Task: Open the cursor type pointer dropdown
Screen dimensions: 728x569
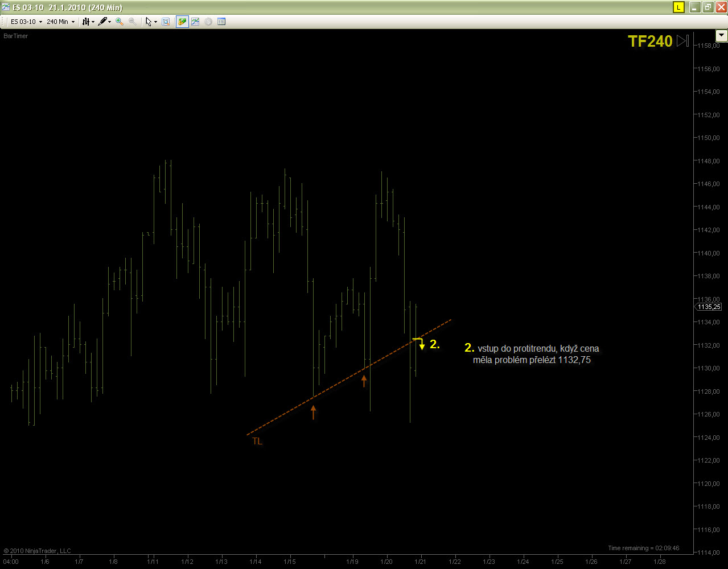Action: pos(151,22)
